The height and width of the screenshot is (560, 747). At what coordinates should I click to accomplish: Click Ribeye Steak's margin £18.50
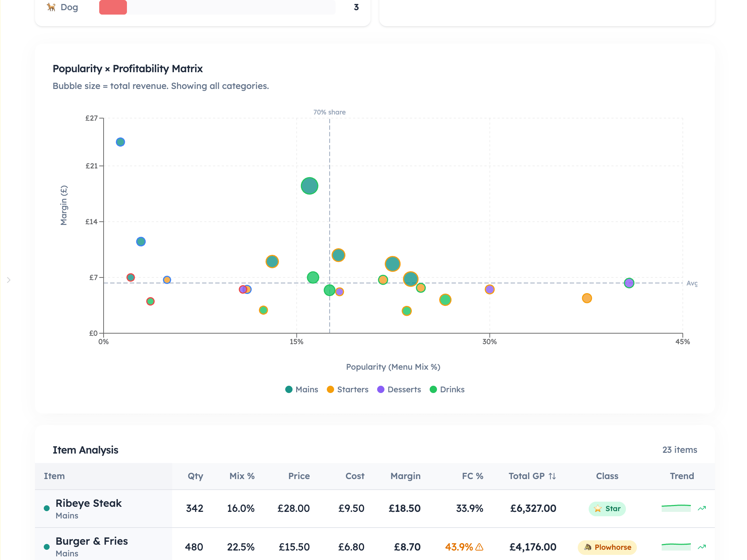tap(405, 508)
